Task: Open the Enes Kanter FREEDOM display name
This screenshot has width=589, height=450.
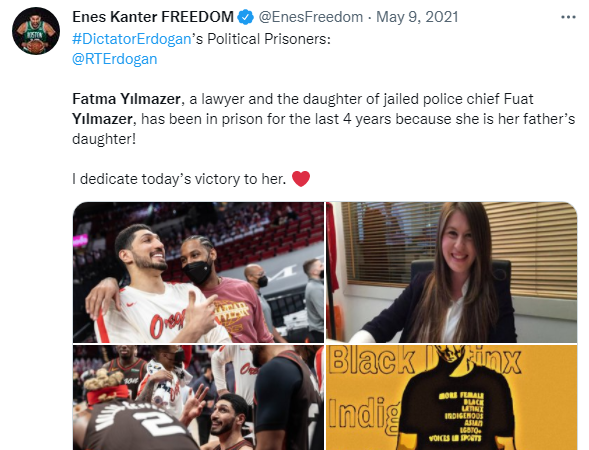Action: click(x=153, y=17)
